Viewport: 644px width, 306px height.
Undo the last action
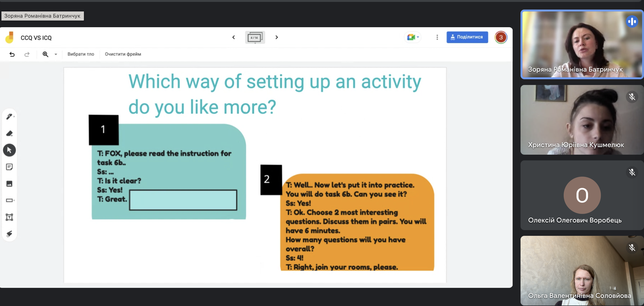12,54
